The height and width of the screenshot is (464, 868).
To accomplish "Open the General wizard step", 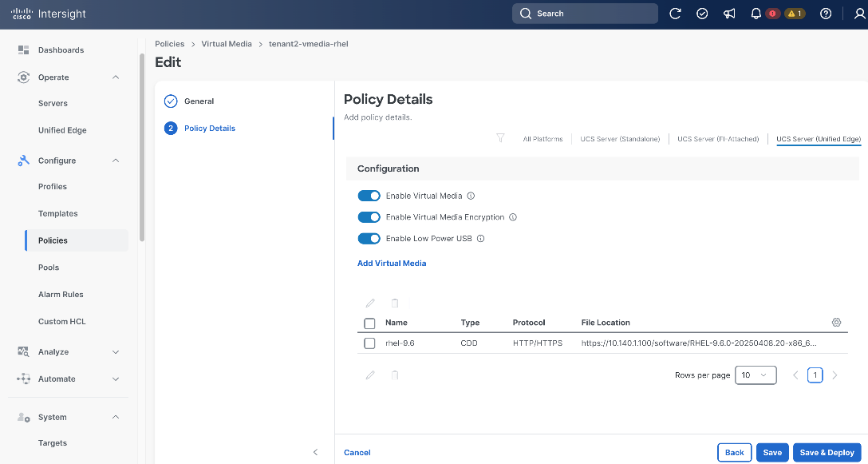I will (x=189, y=101).
